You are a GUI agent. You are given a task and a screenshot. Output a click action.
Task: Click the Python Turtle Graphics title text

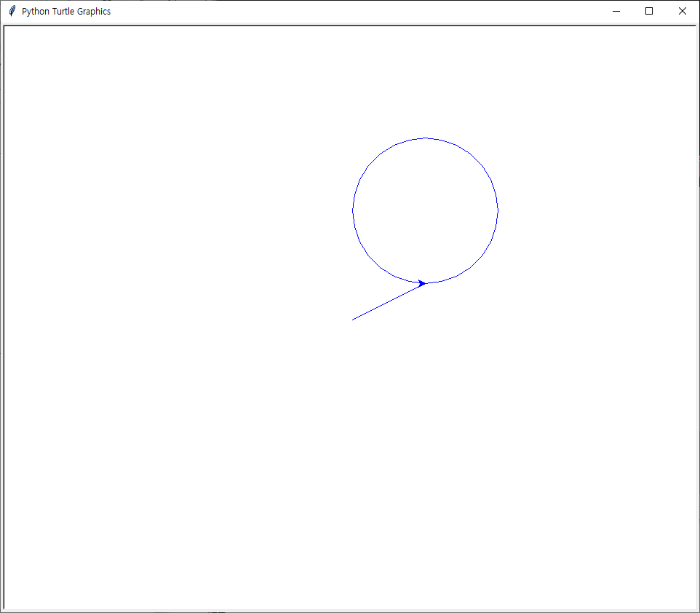[x=66, y=11]
